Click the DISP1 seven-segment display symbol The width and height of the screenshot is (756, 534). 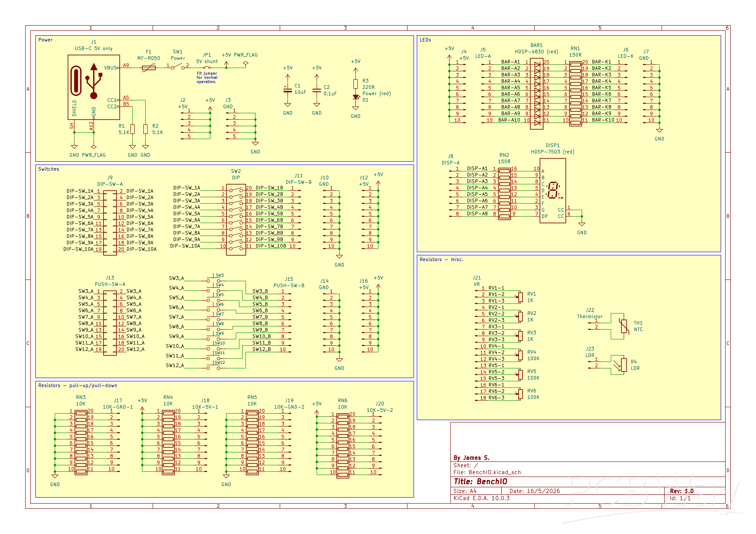pyautogui.click(x=553, y=191)
